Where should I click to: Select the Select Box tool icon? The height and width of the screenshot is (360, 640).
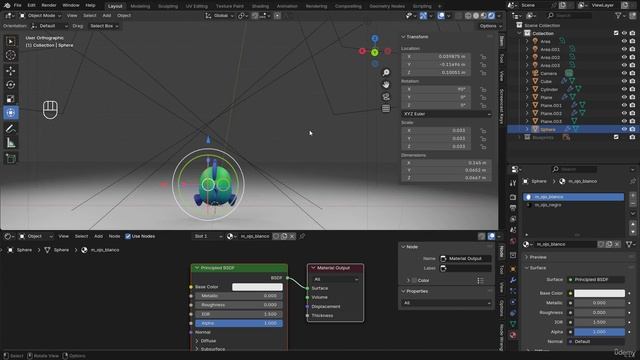pos(11,41)
